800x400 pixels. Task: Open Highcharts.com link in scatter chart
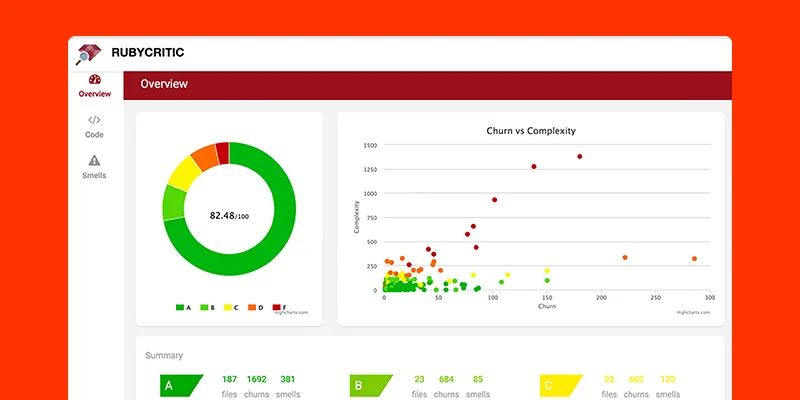tap(693, 312)
